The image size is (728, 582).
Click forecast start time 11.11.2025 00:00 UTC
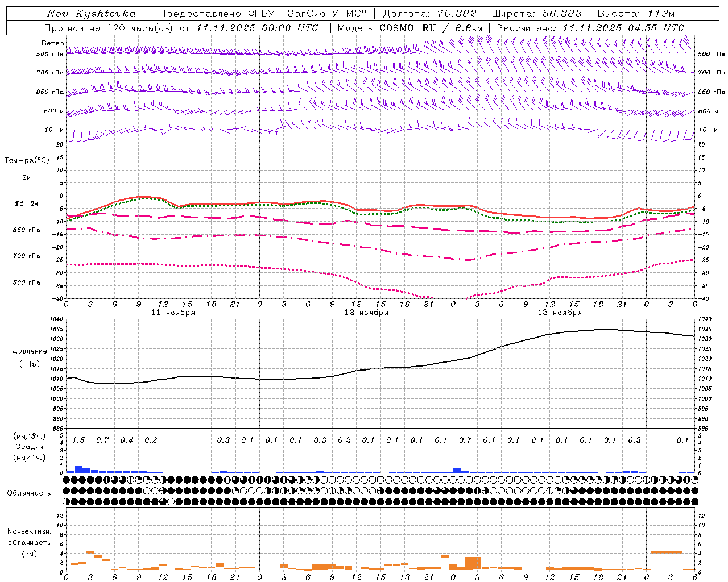click(257, 28)
